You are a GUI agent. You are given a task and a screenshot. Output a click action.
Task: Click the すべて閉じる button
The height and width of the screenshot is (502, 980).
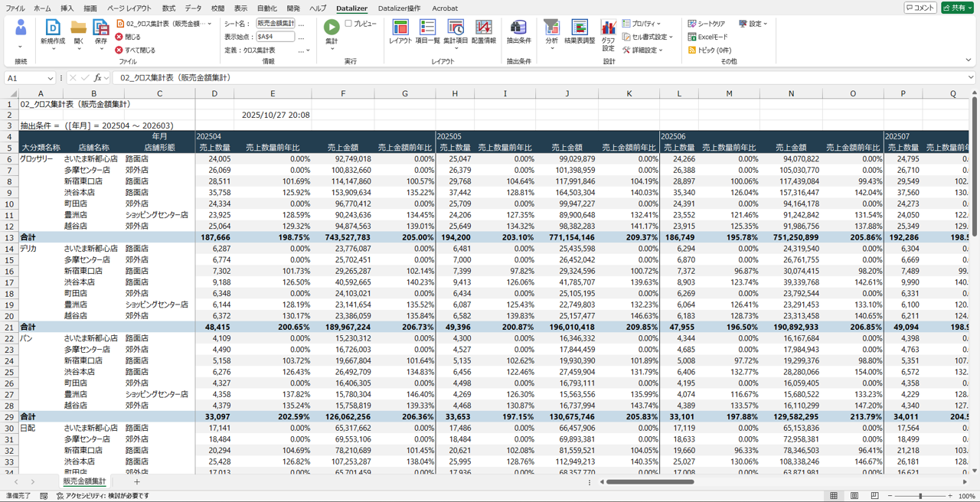click(x=135, y=50)
